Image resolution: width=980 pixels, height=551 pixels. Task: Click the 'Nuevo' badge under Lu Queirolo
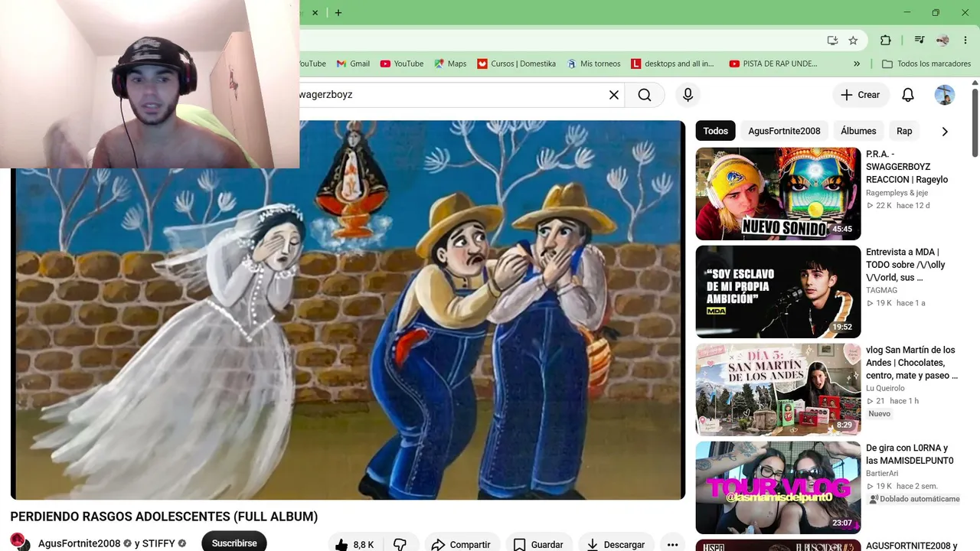coord(880,414)
